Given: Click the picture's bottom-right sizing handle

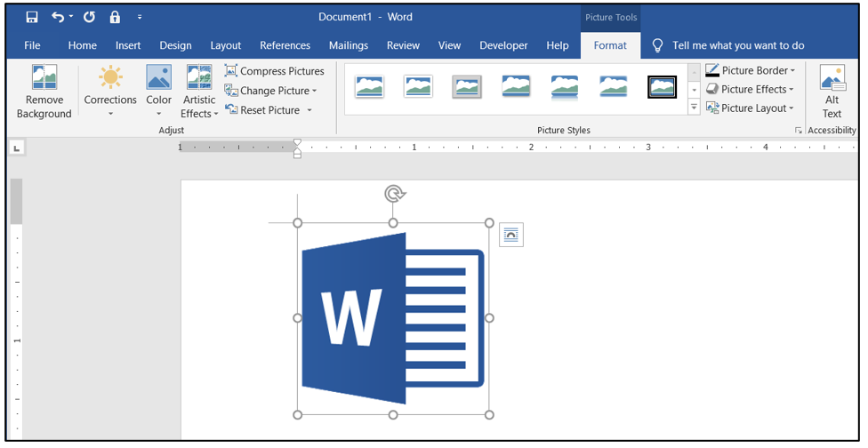Looking at the screenshot, I should coord(489,415).
